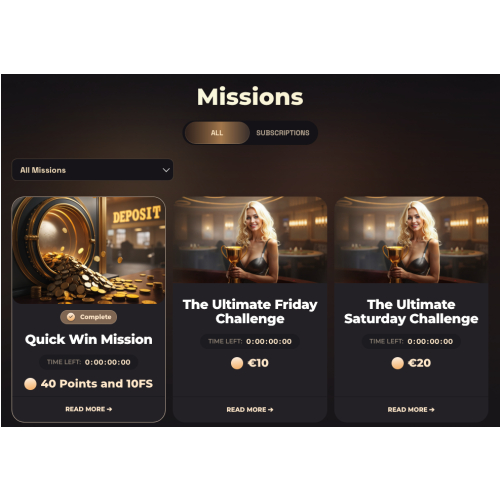Click the Ultimate Friday Challenge title
The height and width of the screenshot is (500, 500).
tap(250, 311)
